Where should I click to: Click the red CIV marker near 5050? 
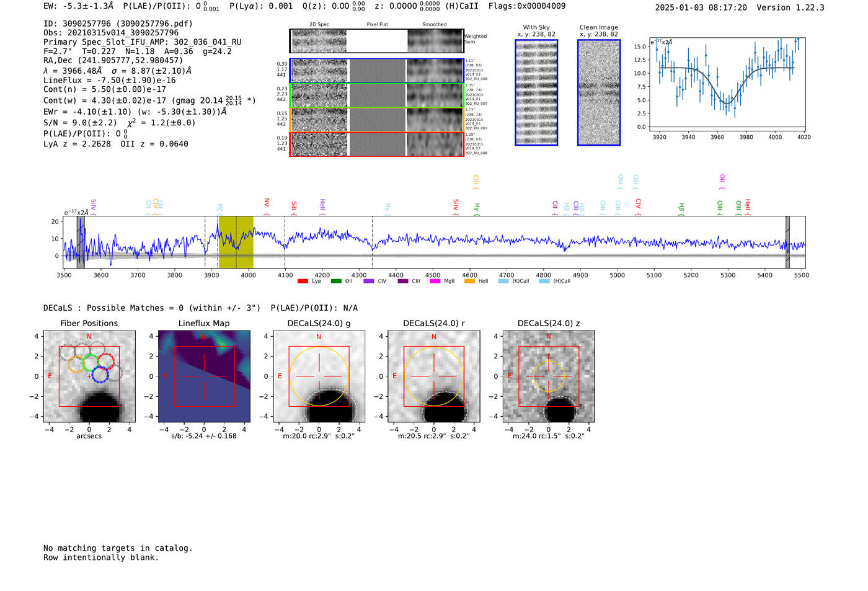tap(638, 207)
